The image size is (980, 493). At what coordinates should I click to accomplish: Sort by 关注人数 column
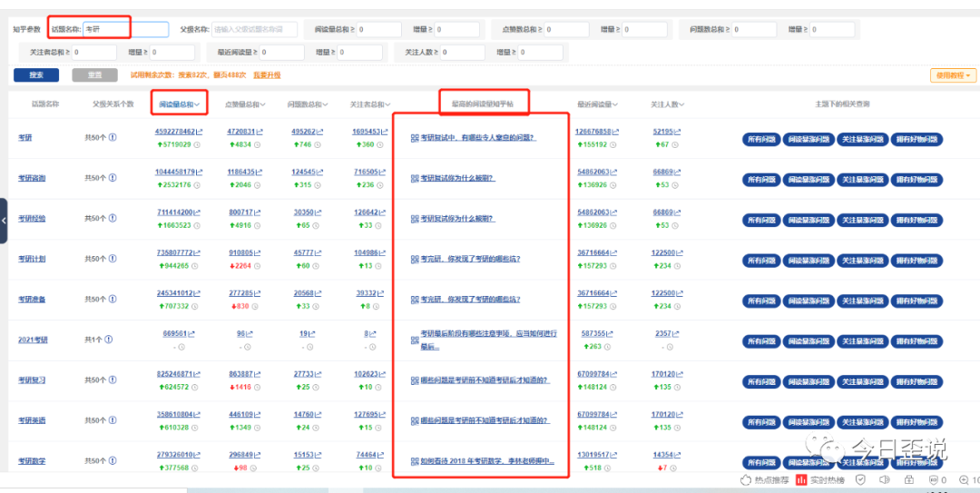click(x=668, y=104)
